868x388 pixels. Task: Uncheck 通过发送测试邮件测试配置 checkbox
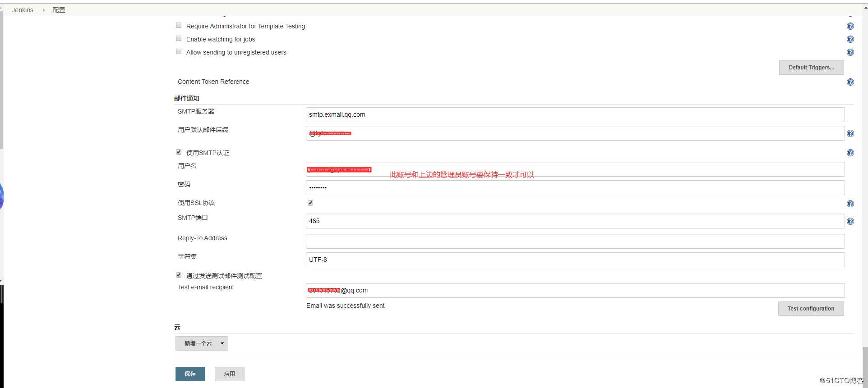pyautogui.click(x=179, y=275)
